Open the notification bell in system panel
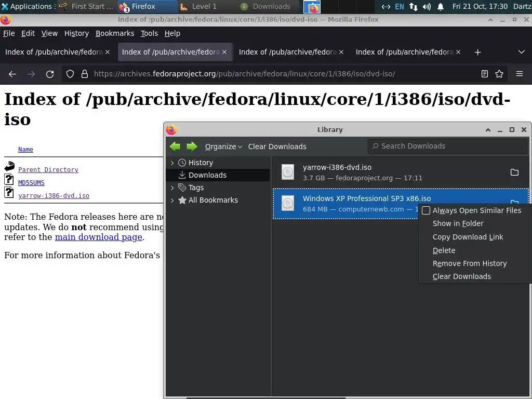This screenshot has height=399, width=532. [x=441, y=6]
